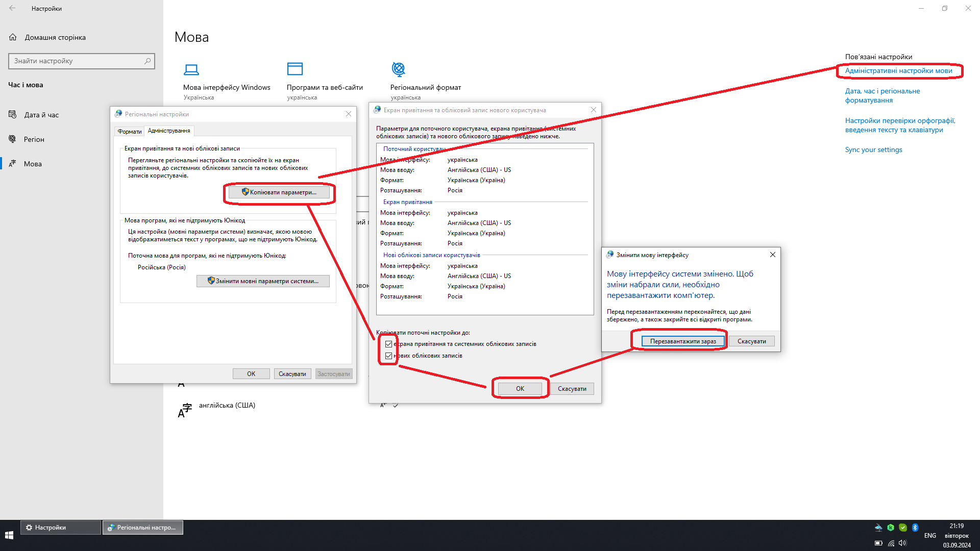Image resolution: width=980 pixels, height=551 pixels.
Task: Click the Копіювати параметри button
Action: pyautogui.click(x=279, y=192)
